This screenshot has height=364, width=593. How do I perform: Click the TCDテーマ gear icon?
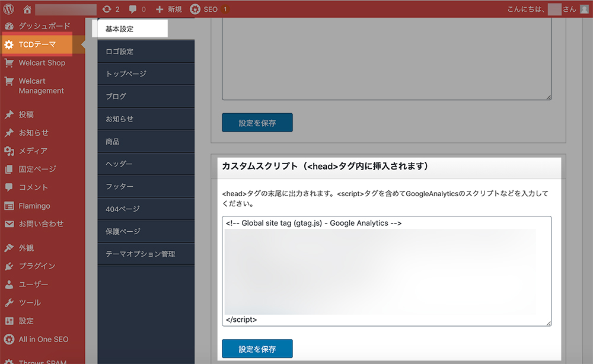click(9, 44)
